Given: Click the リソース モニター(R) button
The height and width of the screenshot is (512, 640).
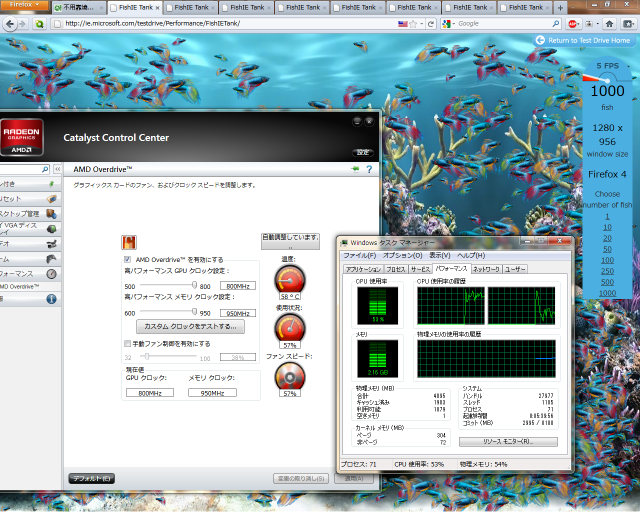Looking at the screenshot, I should (508, 441).
